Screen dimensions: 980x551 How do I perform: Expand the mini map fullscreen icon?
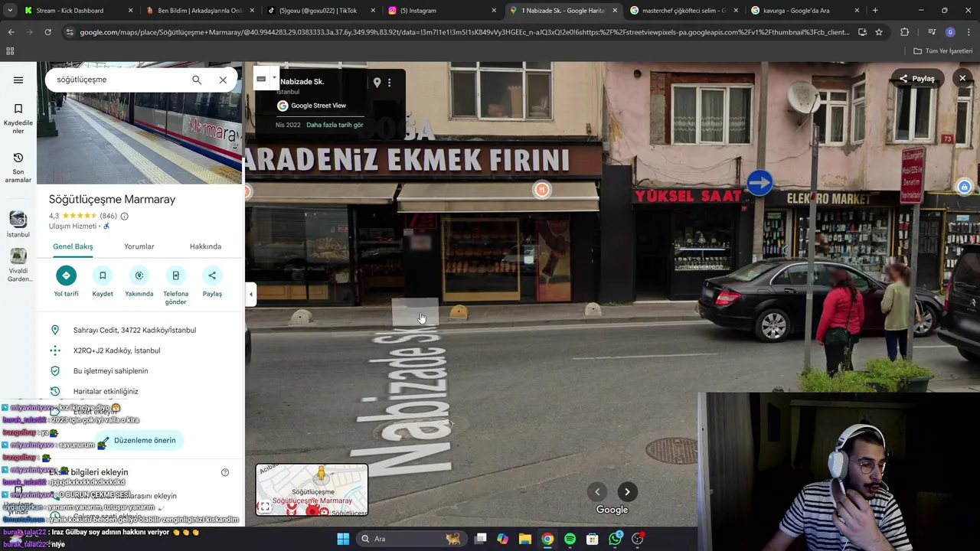tap(265, 506)
